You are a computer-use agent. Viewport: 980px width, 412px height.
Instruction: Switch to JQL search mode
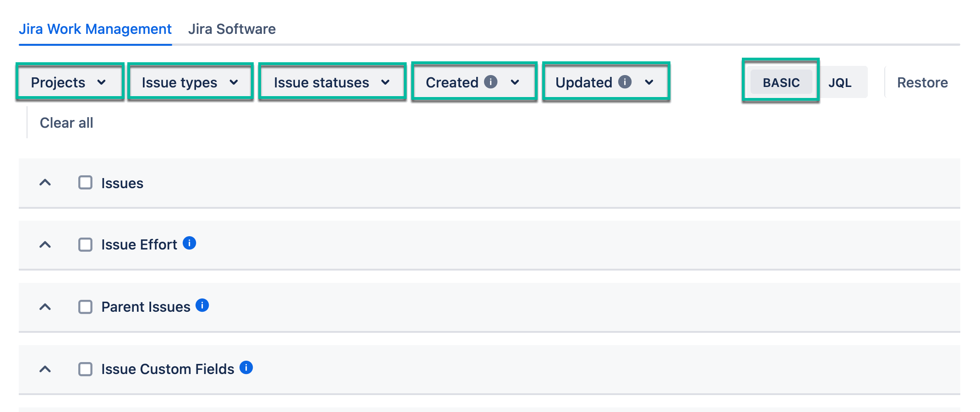pos(840,82)
